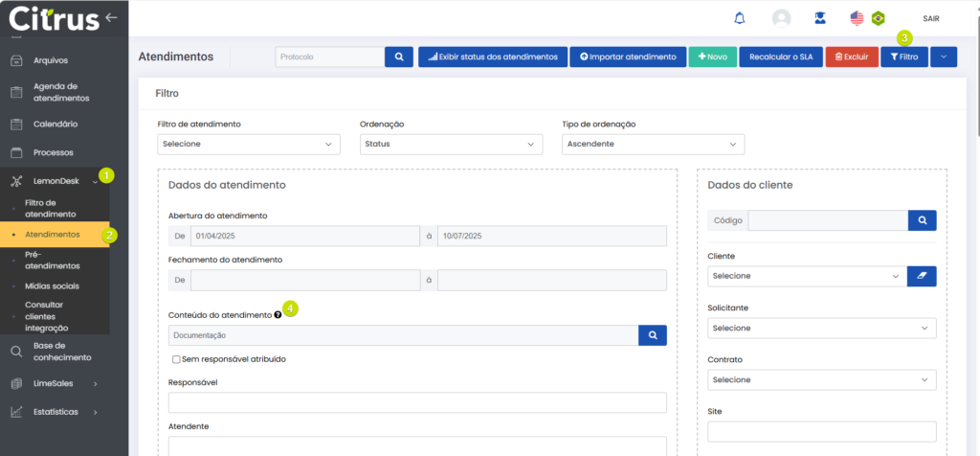Search client using Código magnifier button

(x=922, y=220)
